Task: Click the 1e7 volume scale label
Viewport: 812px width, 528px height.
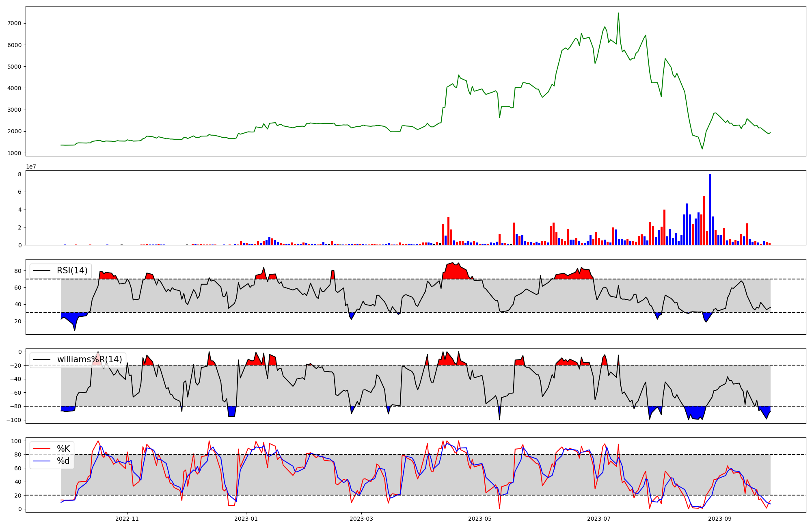Action: [31, 167]
